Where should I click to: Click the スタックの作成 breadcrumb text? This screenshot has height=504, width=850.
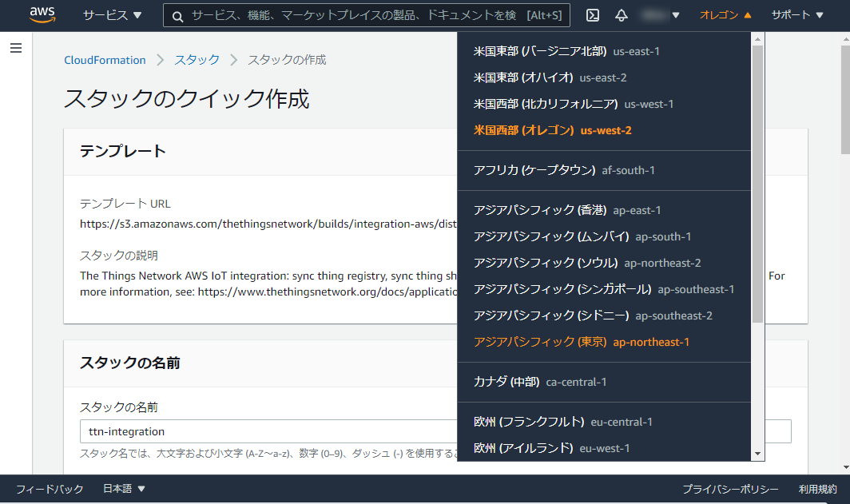[287, 60]
